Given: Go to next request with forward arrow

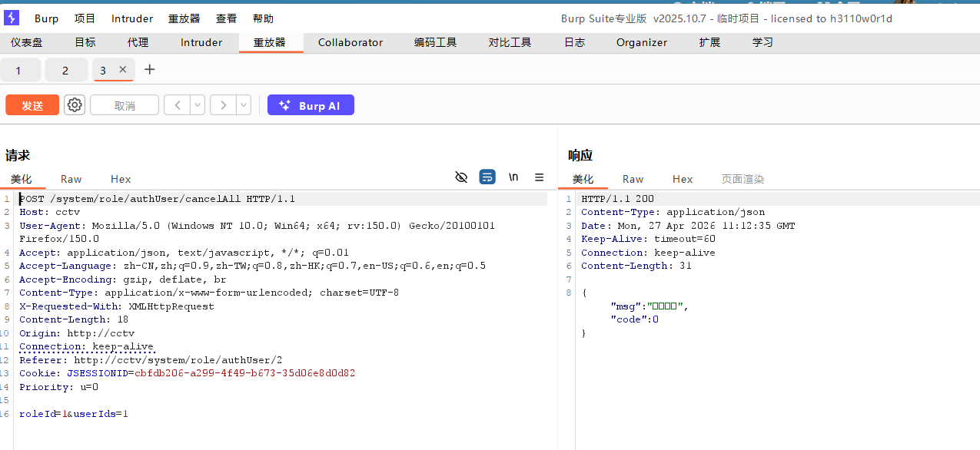Looking at the screenshot, I should 223,105.
